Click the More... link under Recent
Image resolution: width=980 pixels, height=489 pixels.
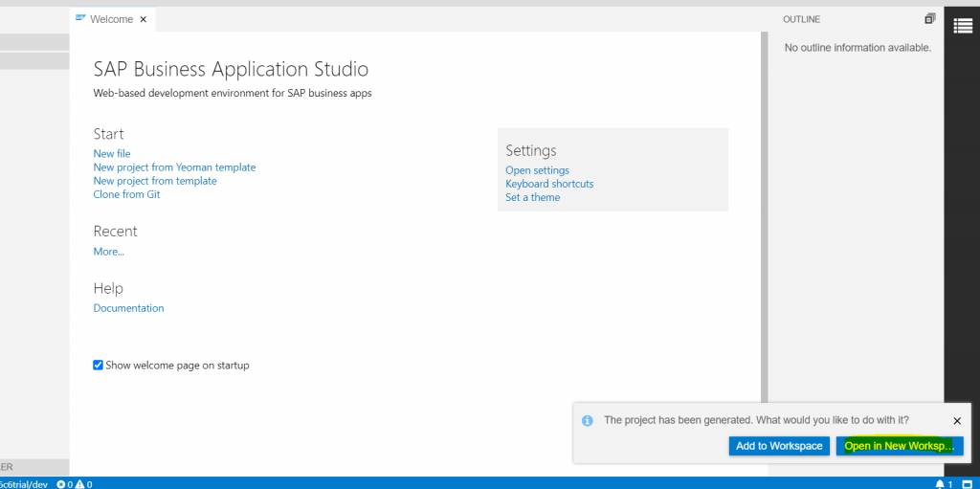pyautogui.click(x=109, y=252)
